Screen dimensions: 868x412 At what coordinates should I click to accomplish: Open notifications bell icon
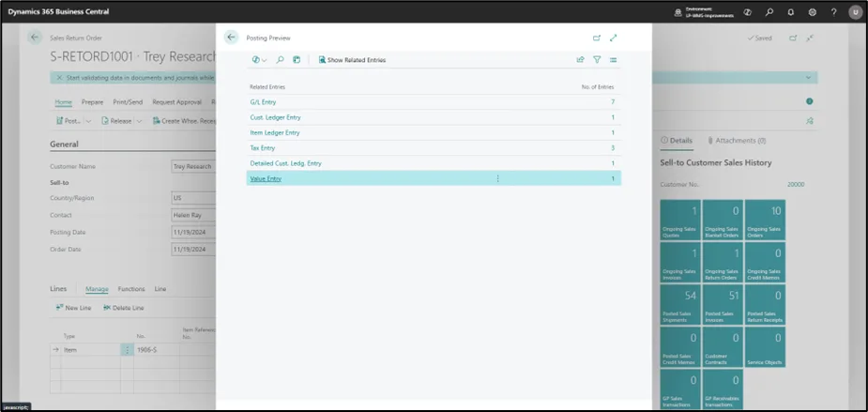(791, 12)
